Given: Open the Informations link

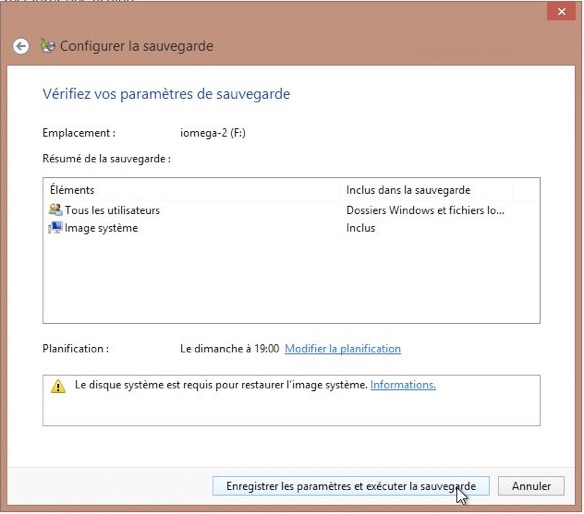Looking at the screenshot, I should pyautogui.click(x=403, y=385).
